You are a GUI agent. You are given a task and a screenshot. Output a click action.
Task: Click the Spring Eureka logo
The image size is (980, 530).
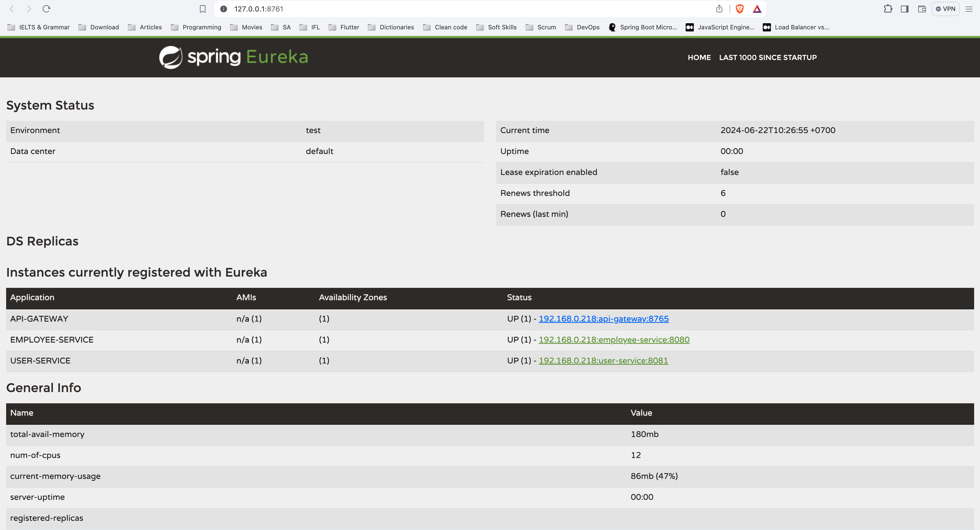[x=234, y=57]
